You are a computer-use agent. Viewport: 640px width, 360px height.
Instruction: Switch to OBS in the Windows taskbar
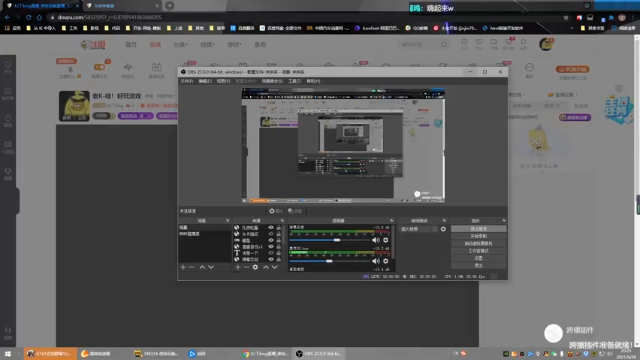click(318, 353)
